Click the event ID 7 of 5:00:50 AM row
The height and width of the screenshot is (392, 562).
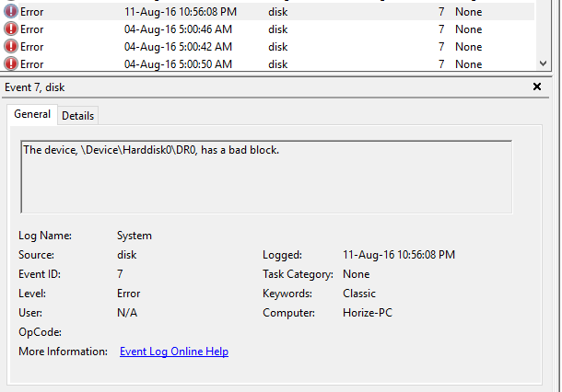[x=441, y=64]
